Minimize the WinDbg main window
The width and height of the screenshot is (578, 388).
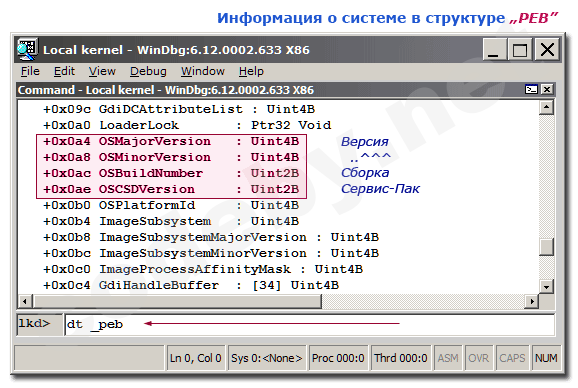[x=494, y=49]
